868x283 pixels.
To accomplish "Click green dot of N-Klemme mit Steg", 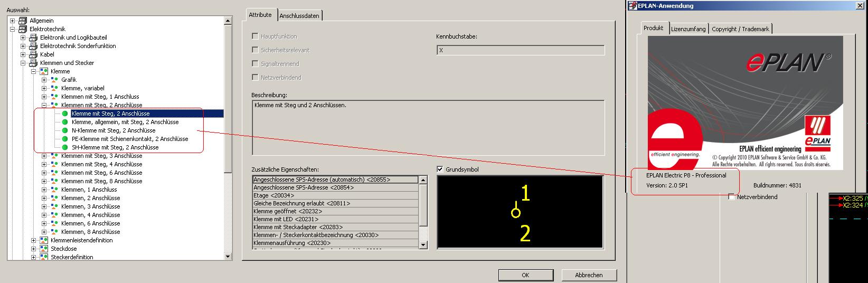I will [x=65, y=130].
